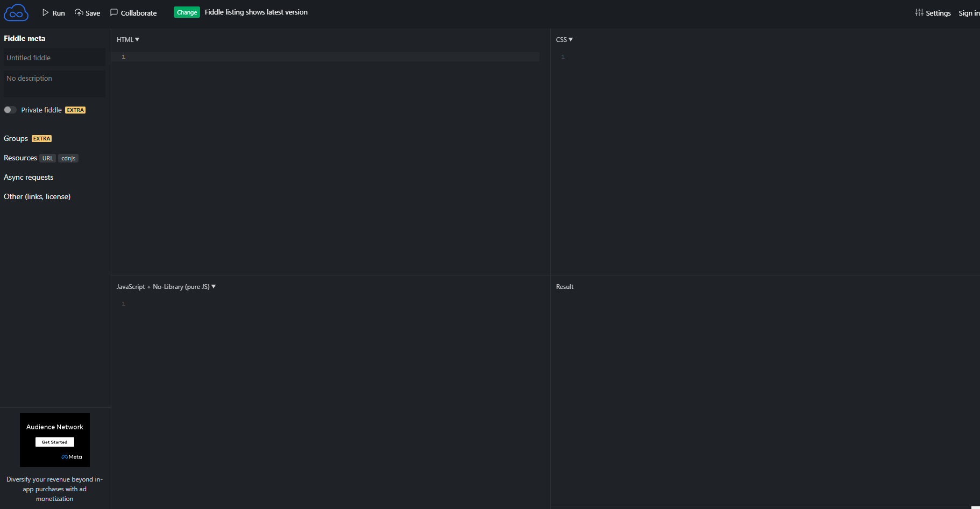The width and height of the screenshot is (980, 509).
Task: Expand the Groups section
Action: [x=16, y=138]
